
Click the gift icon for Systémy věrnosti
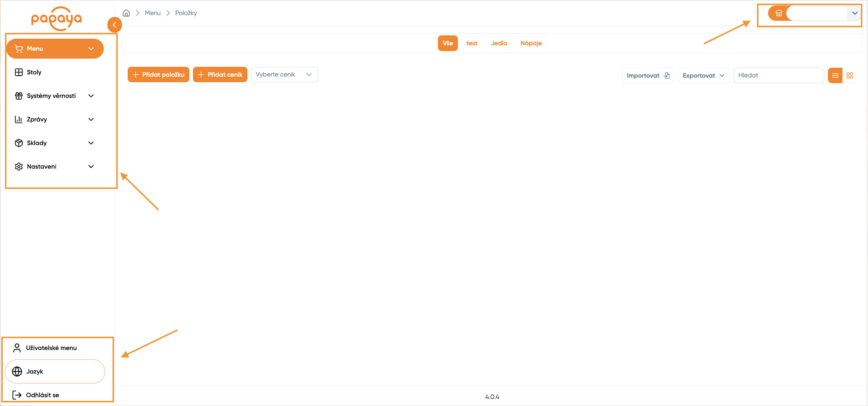(19, 96)
